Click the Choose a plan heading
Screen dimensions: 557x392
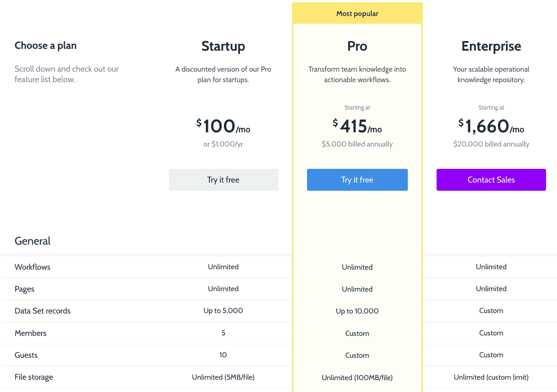point(45,45)
